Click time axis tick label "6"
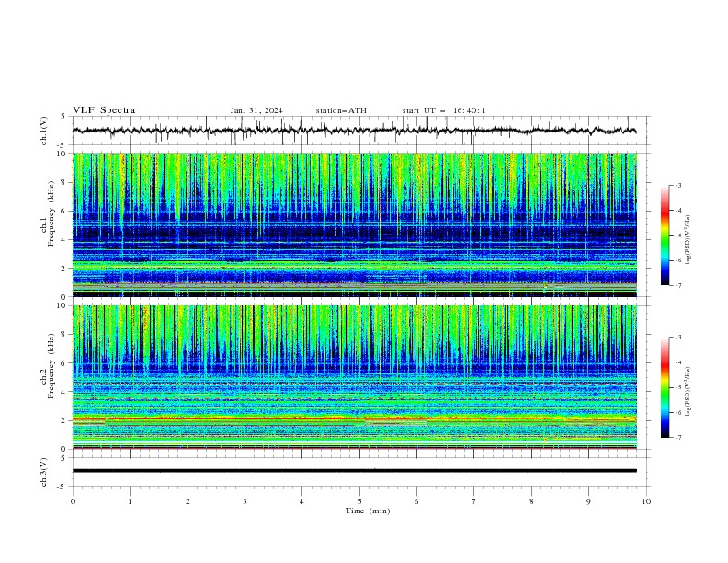This screenshot has width=728, height=563. pos(416,501)
